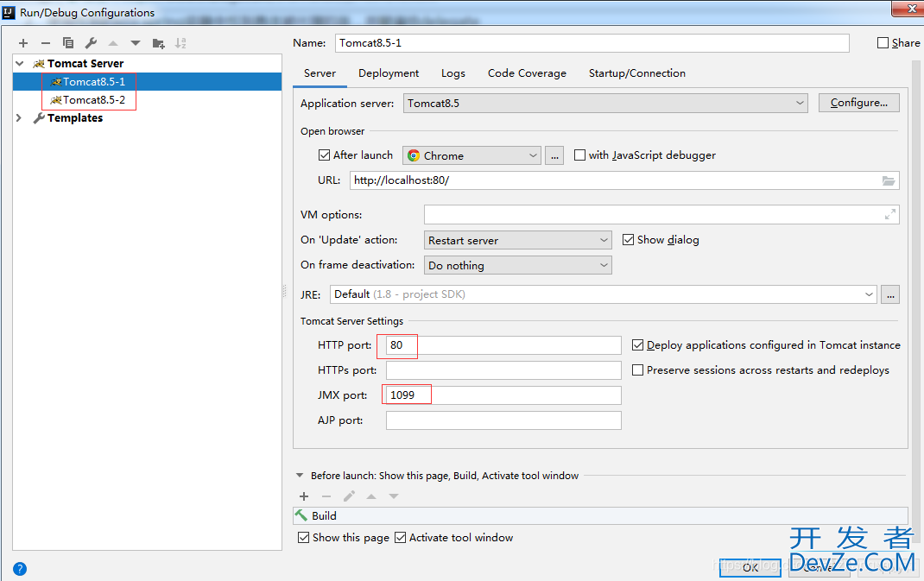This screenshot has height=581, width=924.
Task: Add a new configuration with plus icon
Action: click(23, 43)
